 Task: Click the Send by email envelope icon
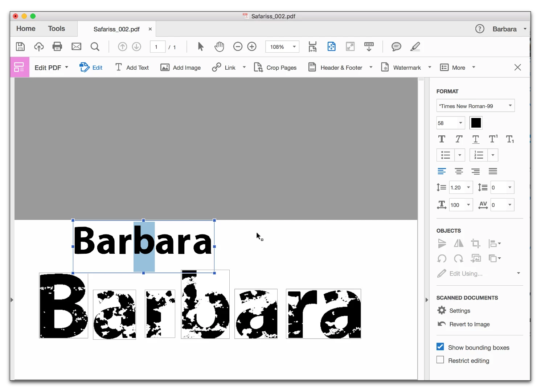coord(76,46)
